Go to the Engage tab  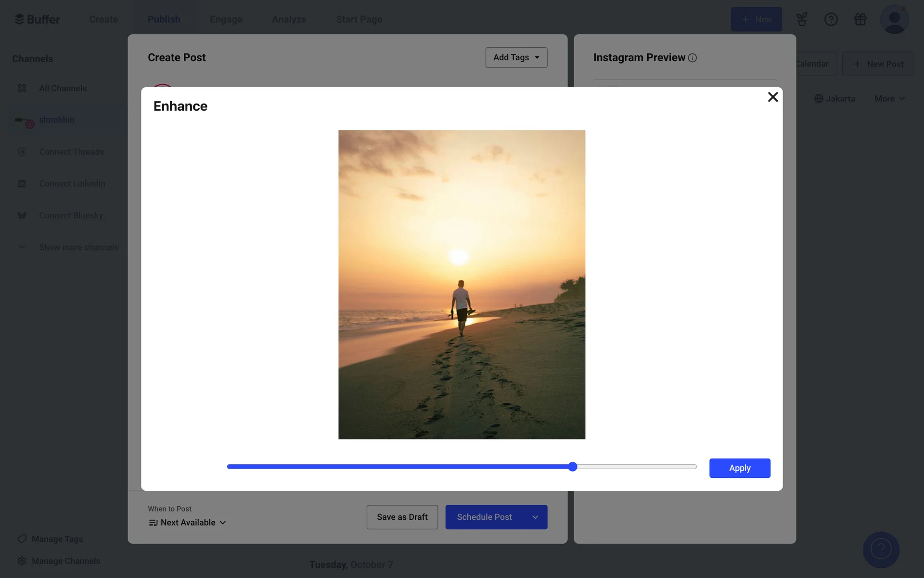[x=226, y=19]
